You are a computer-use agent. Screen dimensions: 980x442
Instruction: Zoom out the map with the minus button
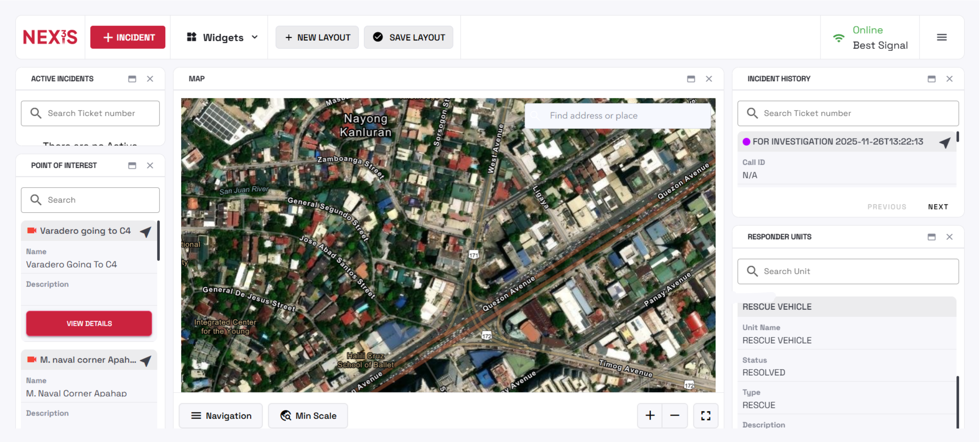click(x=675, y=415)
